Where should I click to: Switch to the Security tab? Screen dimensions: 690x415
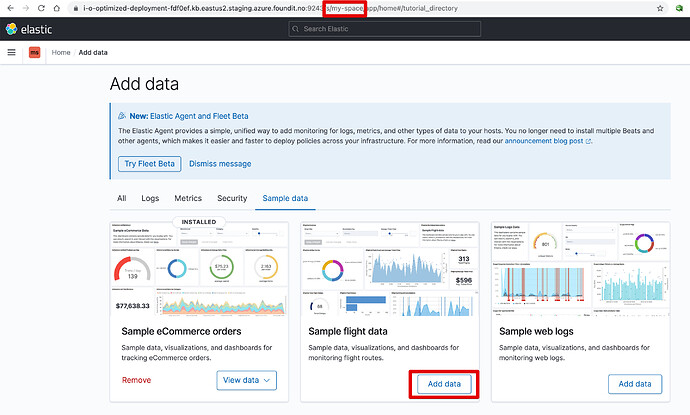tap(232, 198)
